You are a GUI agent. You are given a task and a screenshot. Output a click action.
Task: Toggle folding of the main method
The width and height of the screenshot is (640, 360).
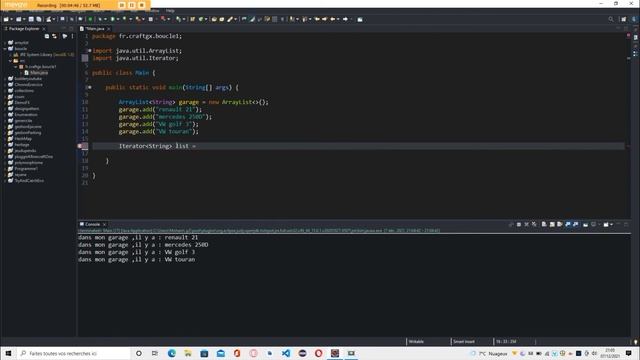click(90, 87)
